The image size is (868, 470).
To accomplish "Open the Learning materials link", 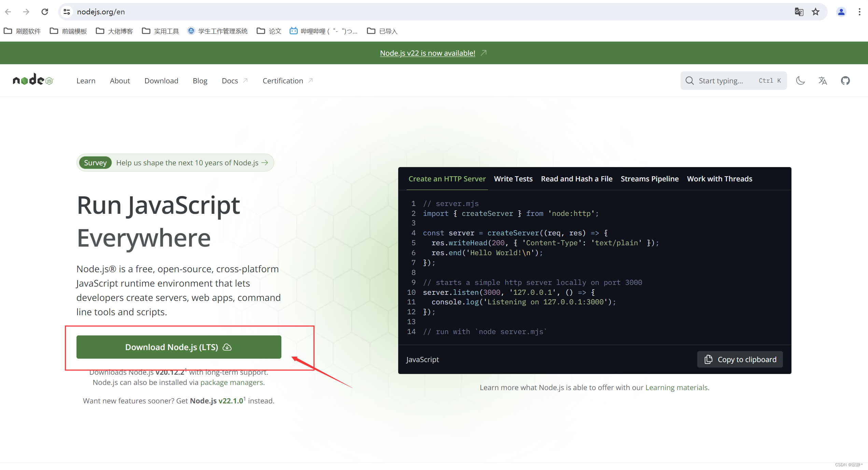I will point(676,387).
